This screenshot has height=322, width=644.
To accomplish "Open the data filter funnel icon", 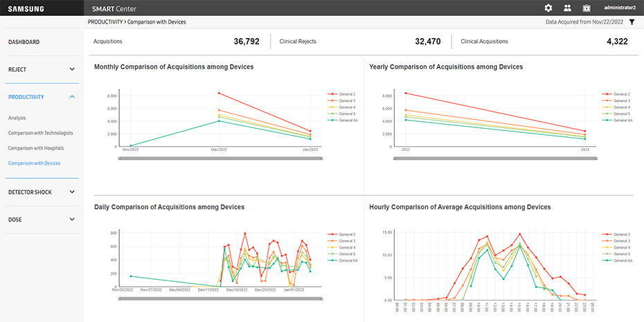I will [x=632, y=22].
